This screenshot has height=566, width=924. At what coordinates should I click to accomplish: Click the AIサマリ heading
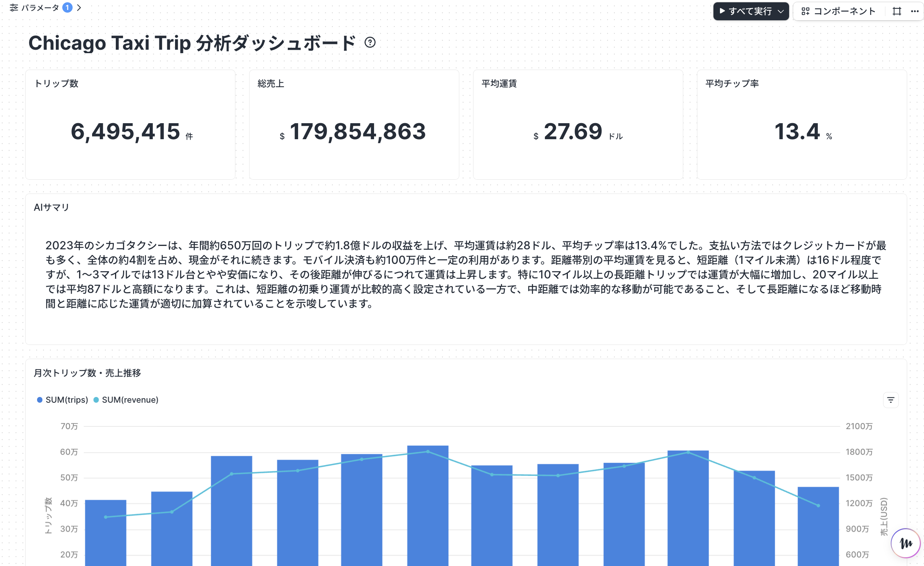pyautogui.click(x=51, y=207)
